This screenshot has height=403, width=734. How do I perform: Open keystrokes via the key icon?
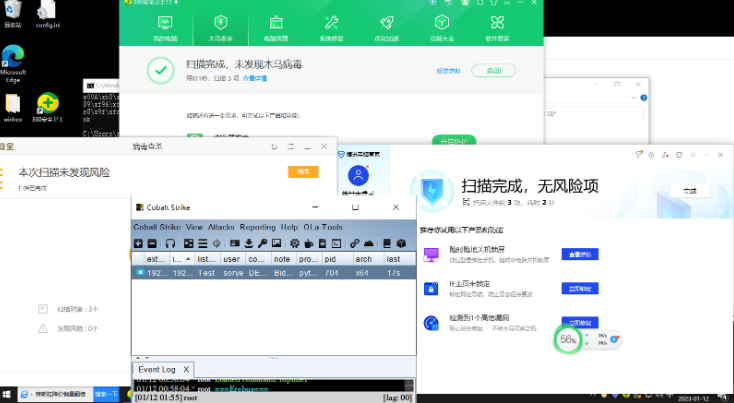coord(263,243)
